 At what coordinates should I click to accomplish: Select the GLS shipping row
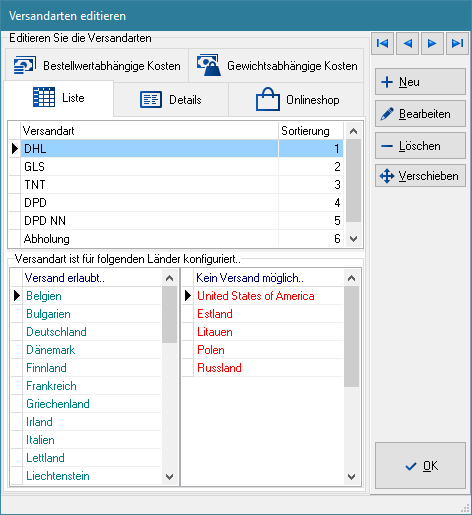(x=182, y=167)
